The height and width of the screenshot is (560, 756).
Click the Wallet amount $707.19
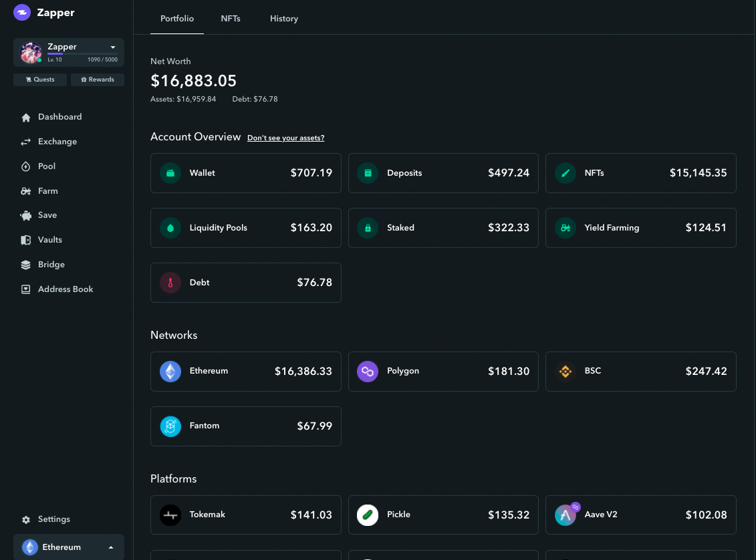tap(311, 173)
